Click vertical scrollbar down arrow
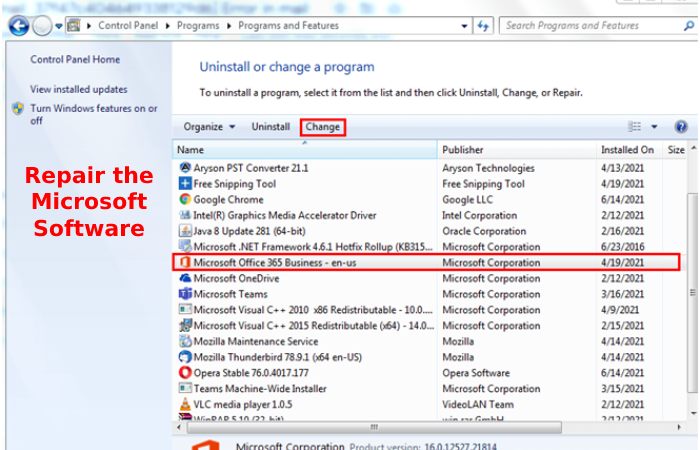700x450 pixels. 693,412
